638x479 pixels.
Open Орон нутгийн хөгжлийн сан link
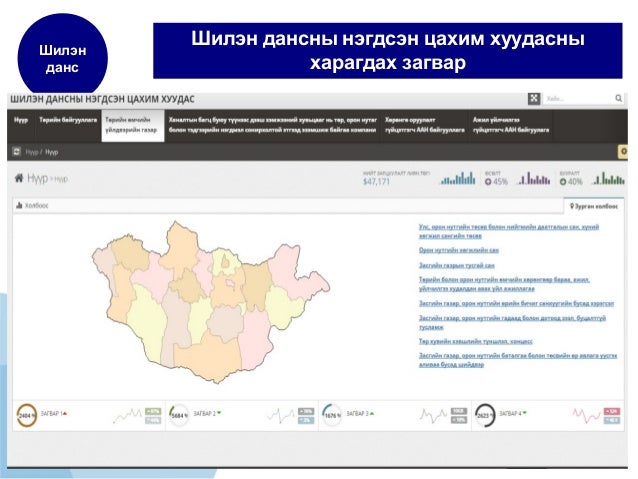459,250
